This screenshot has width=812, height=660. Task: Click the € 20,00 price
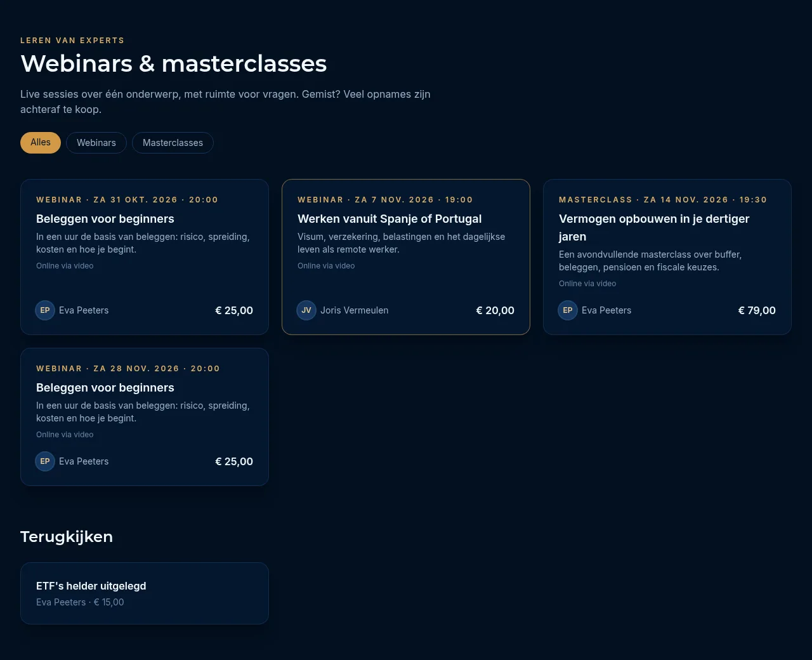(x=495, y=310)
